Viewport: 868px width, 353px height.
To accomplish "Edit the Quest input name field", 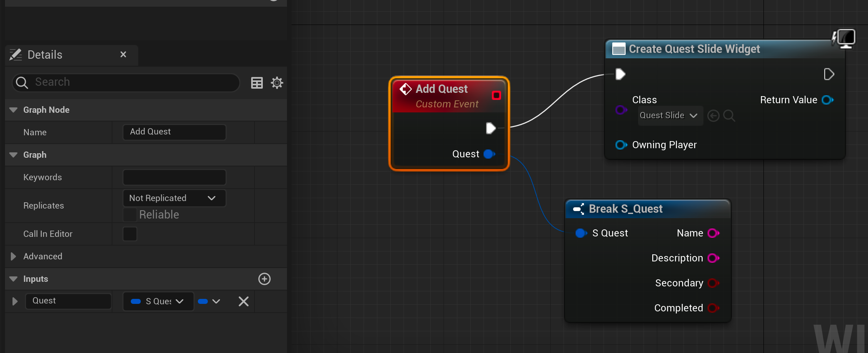I will coord(69,301).
